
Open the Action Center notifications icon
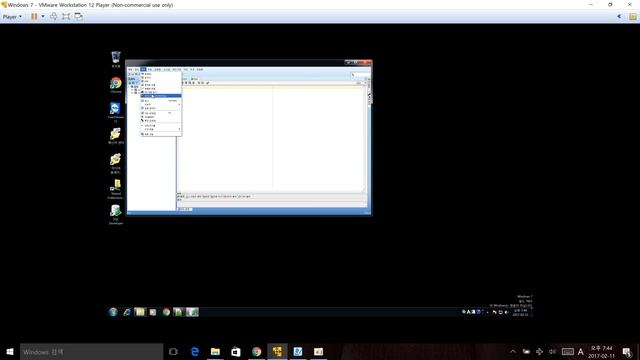coord(627,351)
